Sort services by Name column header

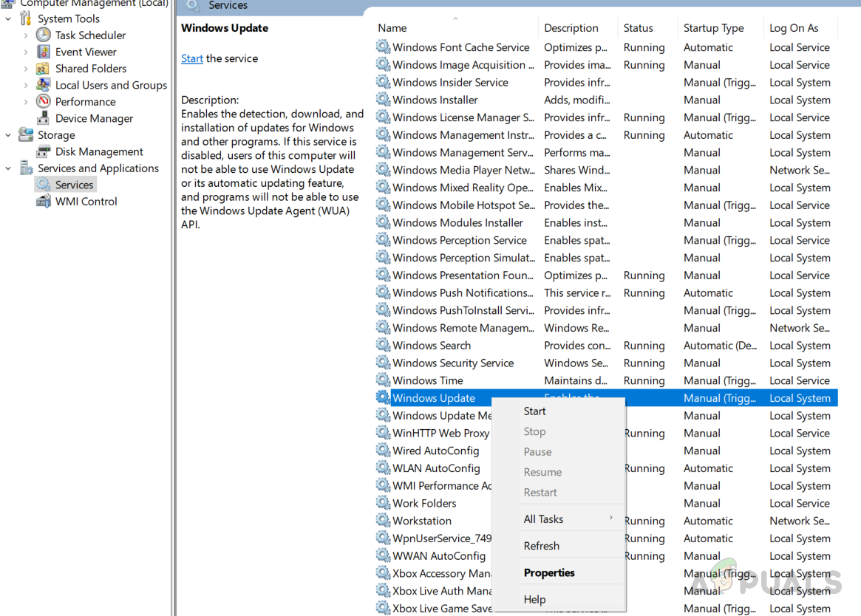pos(392,28)
